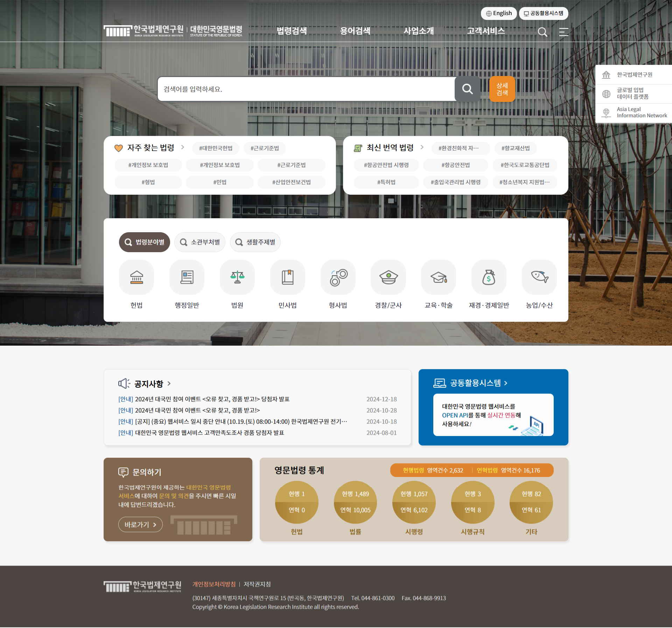The image size is (672, 628).
Task: Click the 헌법 constitution category icon
Action: pos(136,277)
